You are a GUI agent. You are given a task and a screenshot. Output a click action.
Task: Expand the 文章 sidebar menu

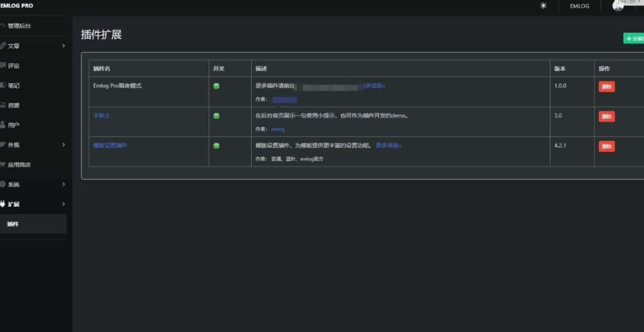[63, 46]
